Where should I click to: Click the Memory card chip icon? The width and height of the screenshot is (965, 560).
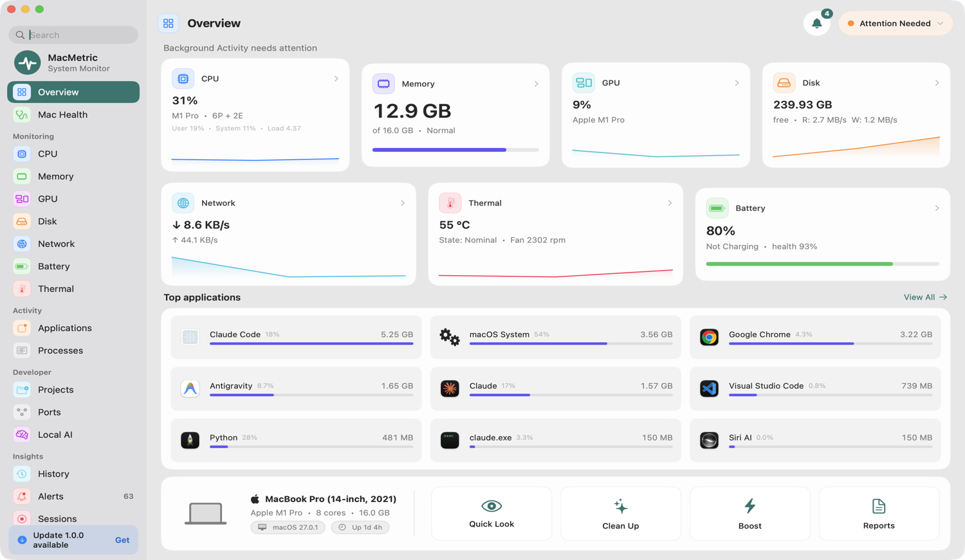[383, 84]
